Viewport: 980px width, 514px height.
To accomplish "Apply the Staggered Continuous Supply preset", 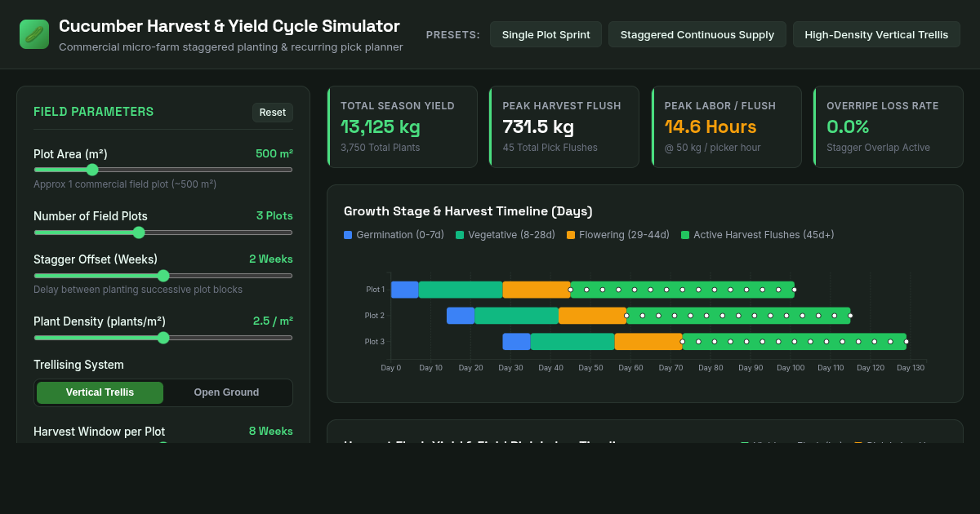I will [x=697, y=34].
